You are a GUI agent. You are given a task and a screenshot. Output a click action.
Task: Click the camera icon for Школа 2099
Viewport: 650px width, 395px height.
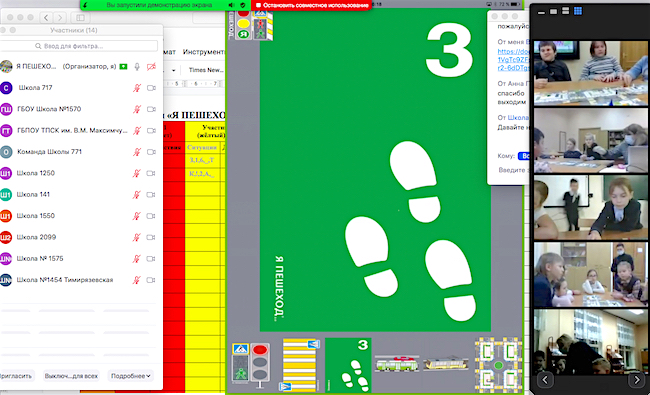tap(151, 237)
